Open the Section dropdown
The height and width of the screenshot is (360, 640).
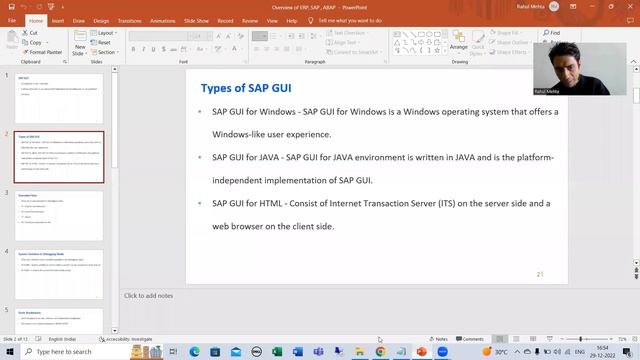105,52
